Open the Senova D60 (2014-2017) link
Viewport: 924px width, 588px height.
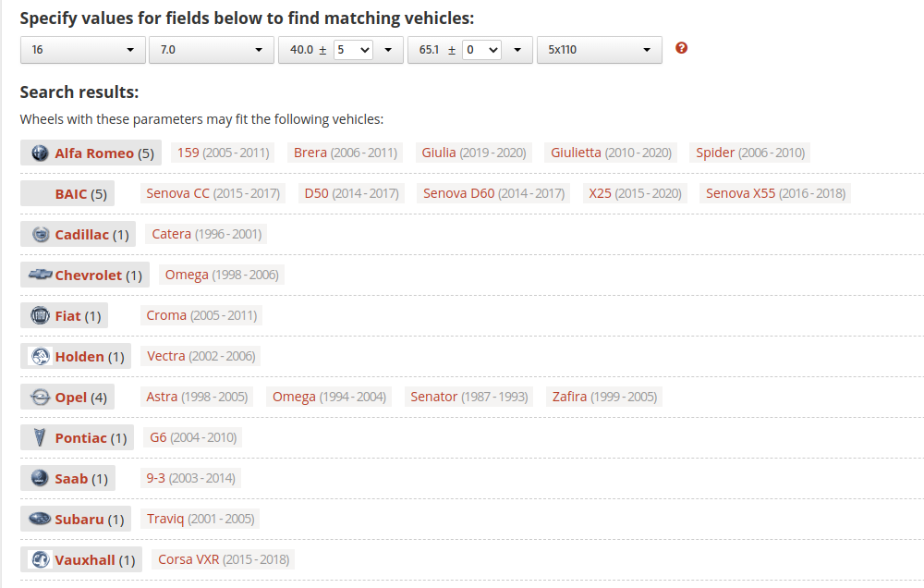coord(493,193)
